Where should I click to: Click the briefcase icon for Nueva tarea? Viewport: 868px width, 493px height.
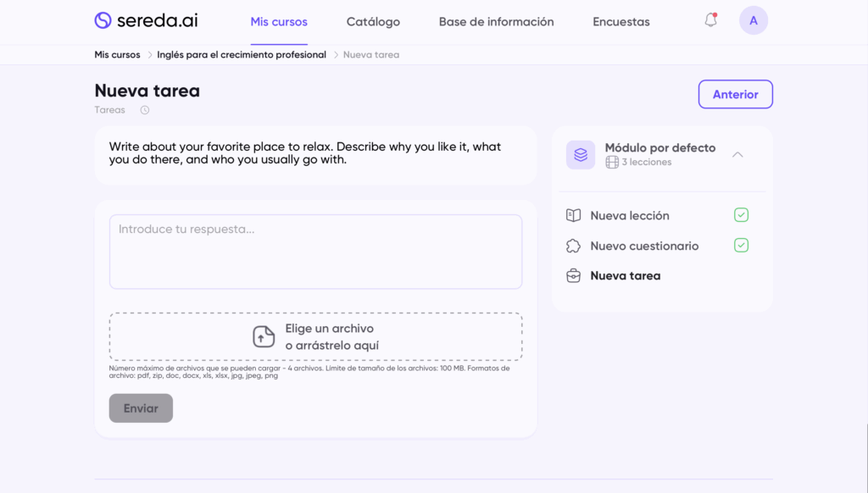574,276
